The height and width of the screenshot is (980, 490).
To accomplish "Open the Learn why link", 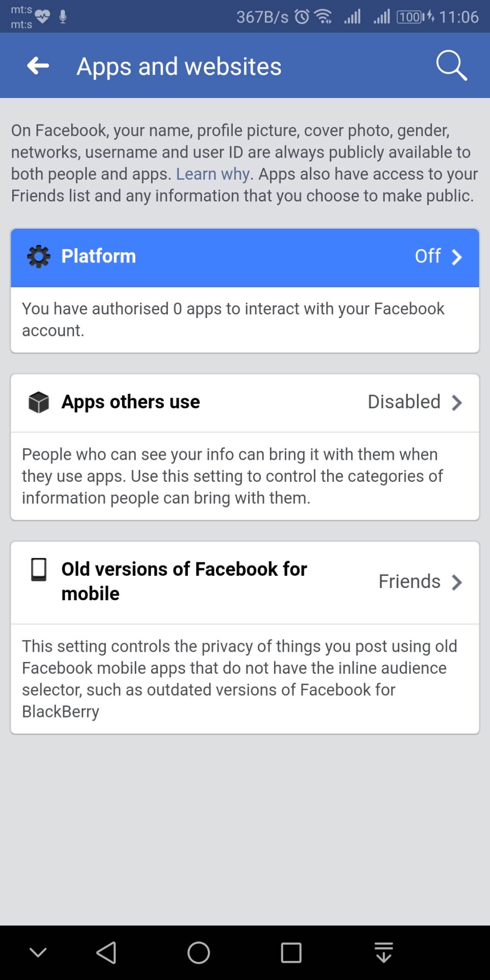I will tap(212, 174).
